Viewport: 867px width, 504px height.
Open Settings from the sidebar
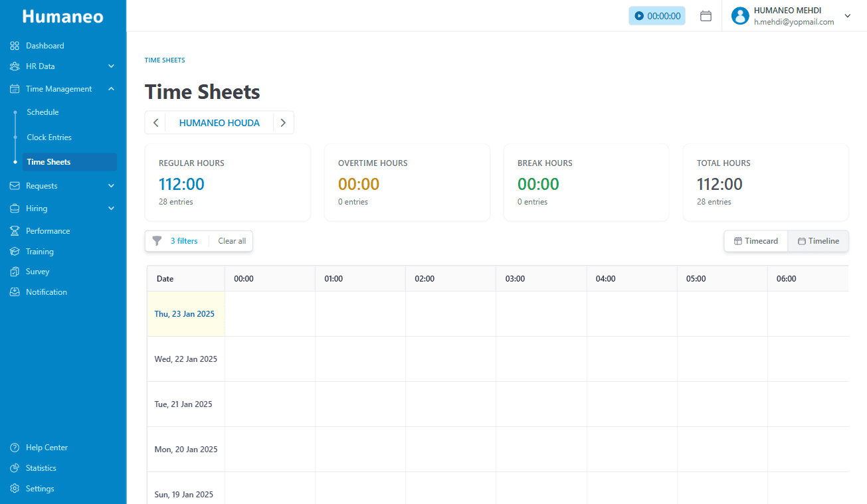(40, 488)
